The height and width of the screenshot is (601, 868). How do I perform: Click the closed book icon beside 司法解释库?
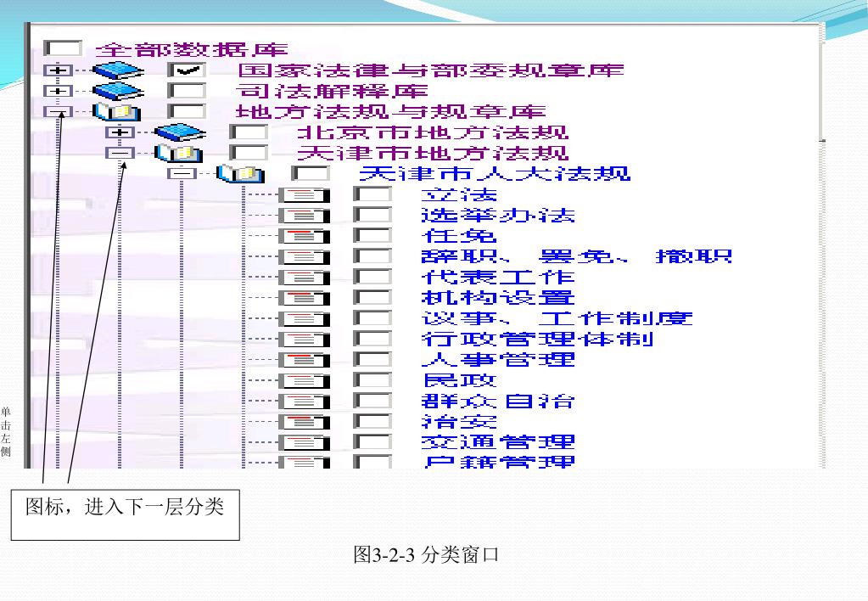click(118, 91)
